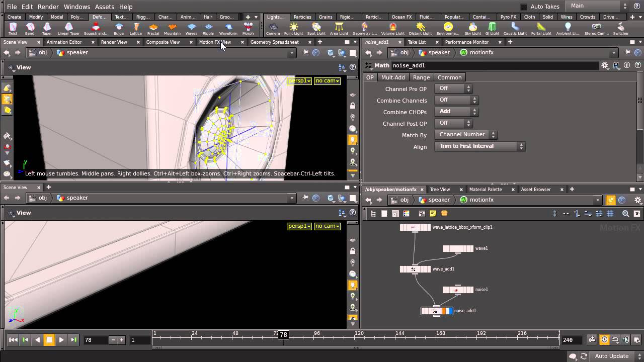
Task: Add a Caustic Light
Action: pos(515,29)
